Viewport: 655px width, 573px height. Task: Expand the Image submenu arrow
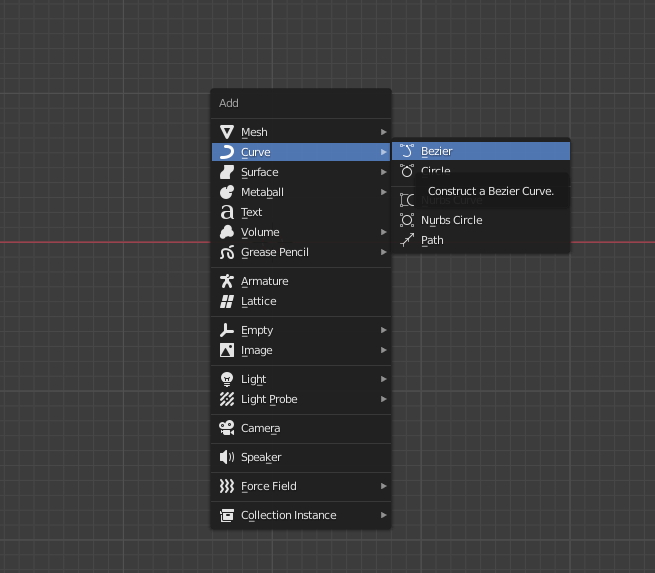coord(383,350)
